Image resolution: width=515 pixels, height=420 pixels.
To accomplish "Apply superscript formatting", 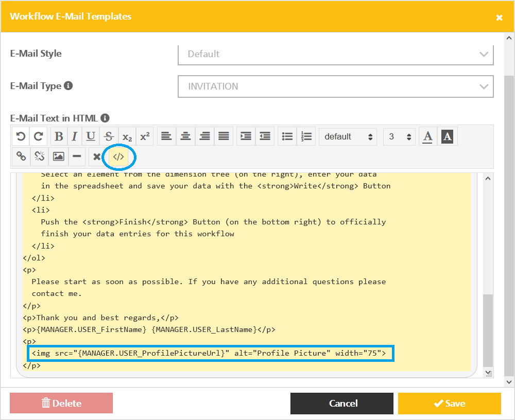I will (x=145, y=136).
